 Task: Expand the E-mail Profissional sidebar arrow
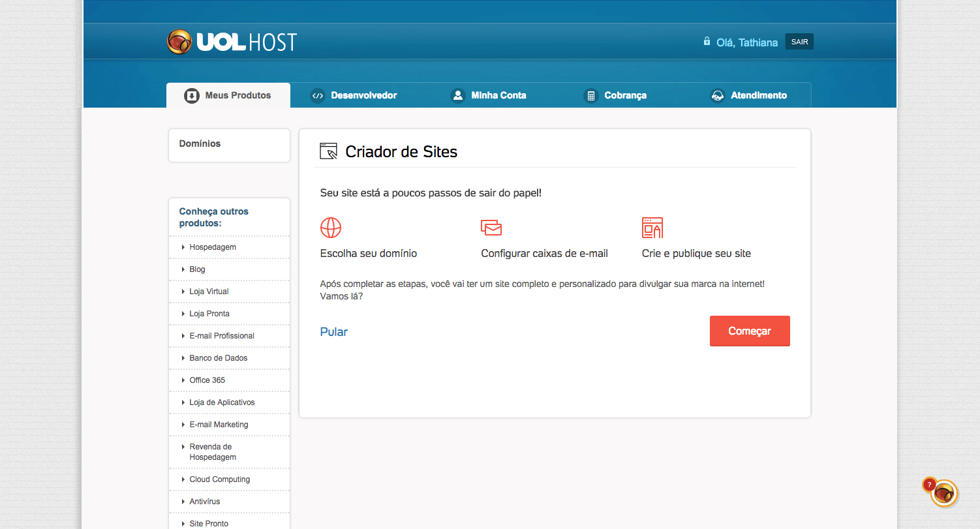(x=183, y=336)
